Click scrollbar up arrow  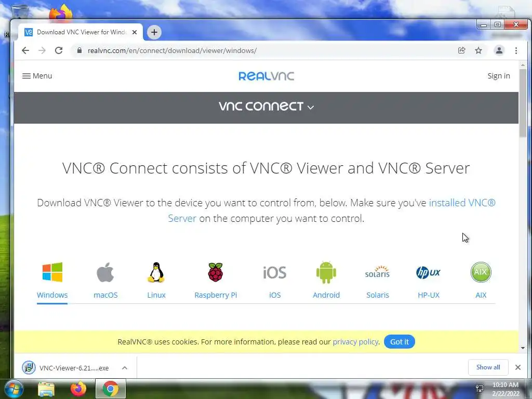click(523, 65)
